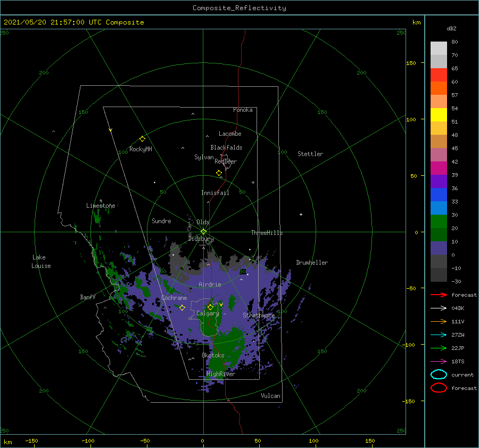
Task: Click the HighRiver label
Action: pyautogui.click(x=221, y=374)
